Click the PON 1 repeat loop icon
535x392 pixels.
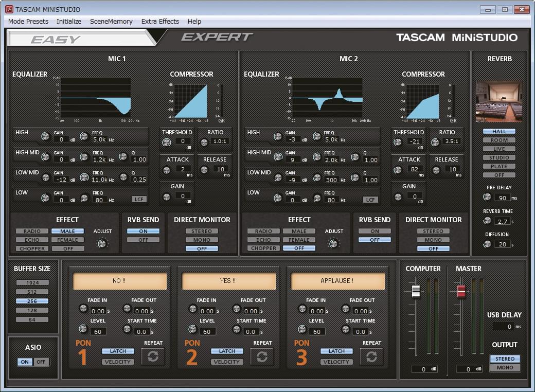(153, 357)
